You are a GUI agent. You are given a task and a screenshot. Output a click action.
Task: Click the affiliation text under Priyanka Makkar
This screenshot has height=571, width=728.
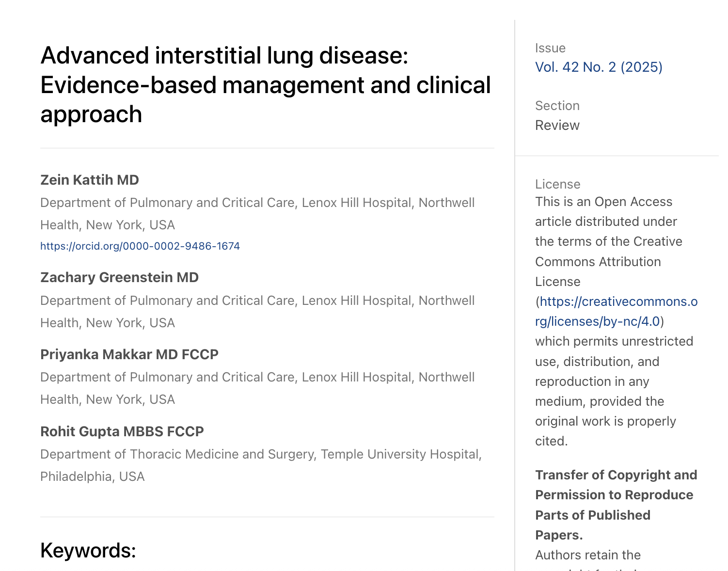[257, 388]
